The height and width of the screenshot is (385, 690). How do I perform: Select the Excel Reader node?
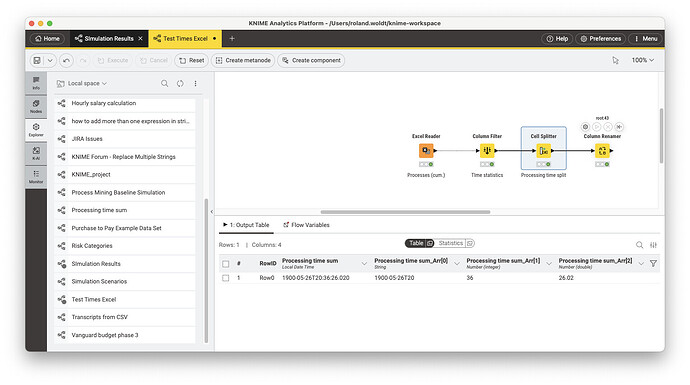pyautogui.click(x=426, y=150)
